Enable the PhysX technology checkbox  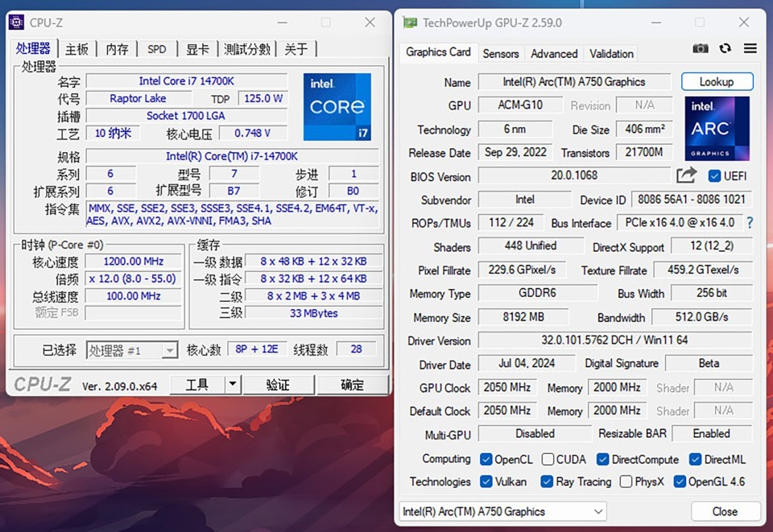624,481
